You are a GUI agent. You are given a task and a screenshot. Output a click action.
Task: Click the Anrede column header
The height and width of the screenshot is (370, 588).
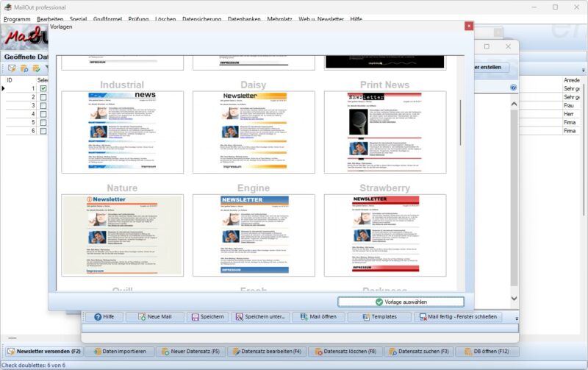coord(572,80)
